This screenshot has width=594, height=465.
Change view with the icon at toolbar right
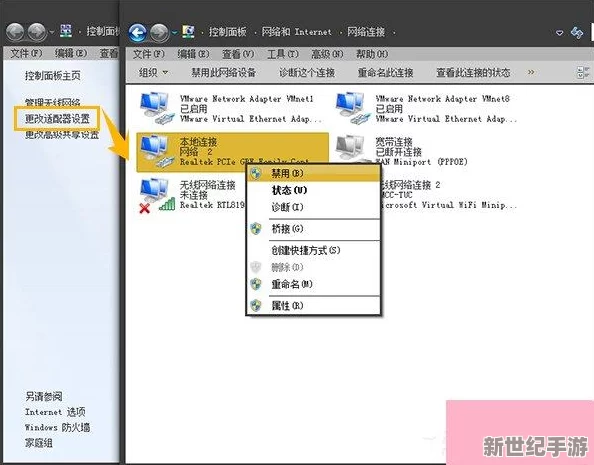pyautogui.click(x=583, y=72)
